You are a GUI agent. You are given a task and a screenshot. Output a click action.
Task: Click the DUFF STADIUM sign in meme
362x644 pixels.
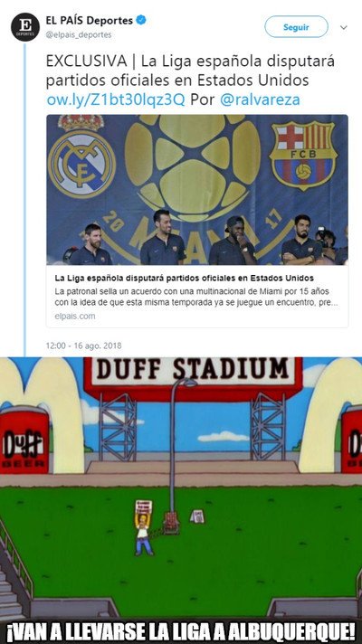coord(193,371)
